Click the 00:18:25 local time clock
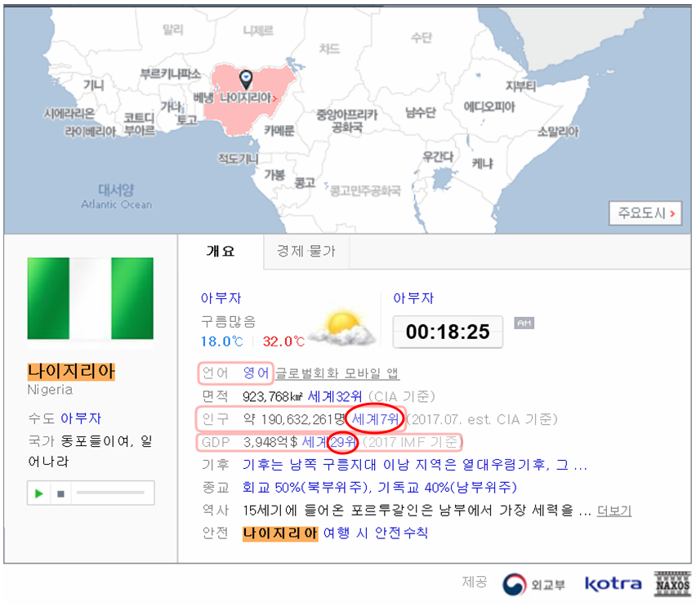This screenshot has width=696, height=616. click(448, 331)
